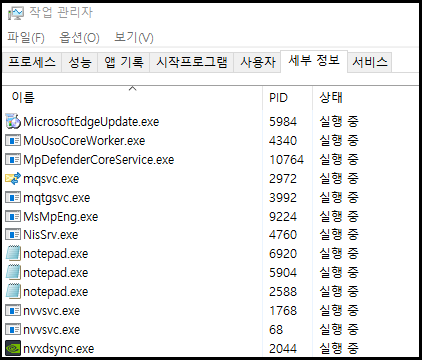Image resolution: width=422 pixels, height=360 pixels.
Task: Click PID value 2044
Action: click(x=283, y=349)
